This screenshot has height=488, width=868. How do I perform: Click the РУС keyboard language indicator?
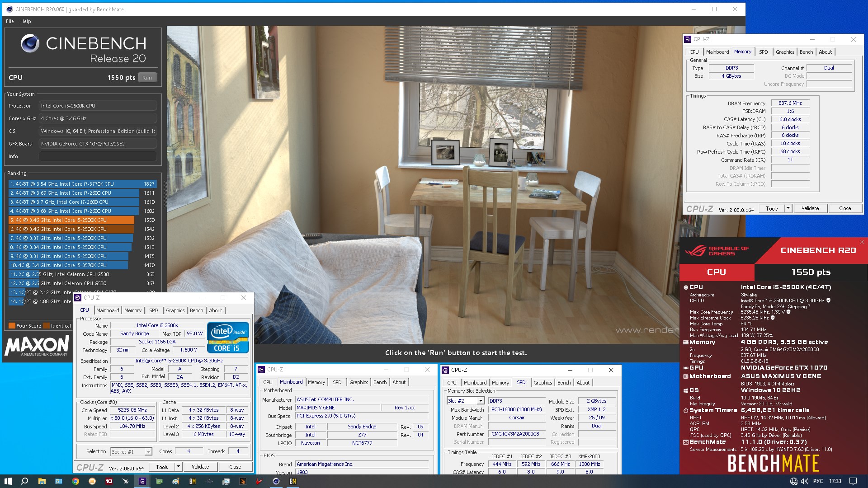[x=818, y=481]
